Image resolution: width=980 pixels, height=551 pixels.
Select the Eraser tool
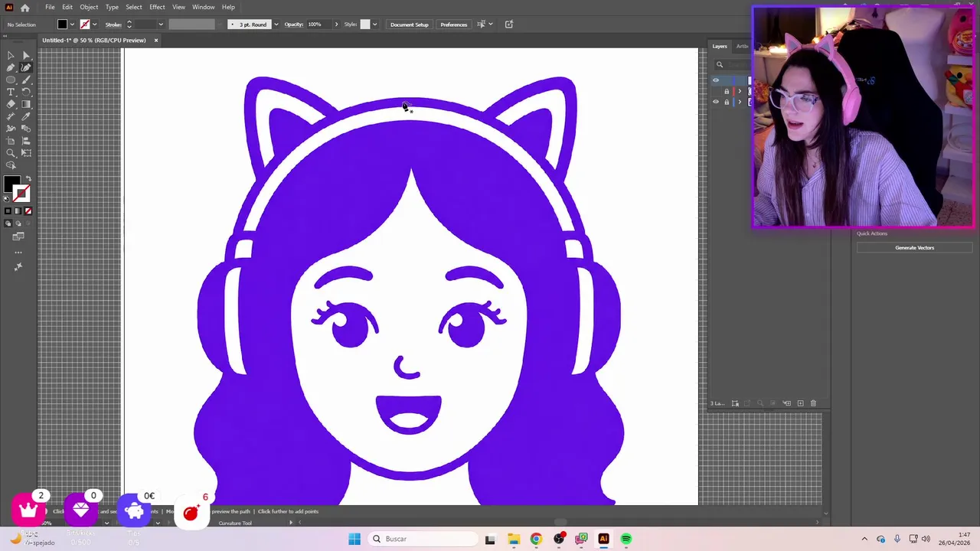pos(11,104)
